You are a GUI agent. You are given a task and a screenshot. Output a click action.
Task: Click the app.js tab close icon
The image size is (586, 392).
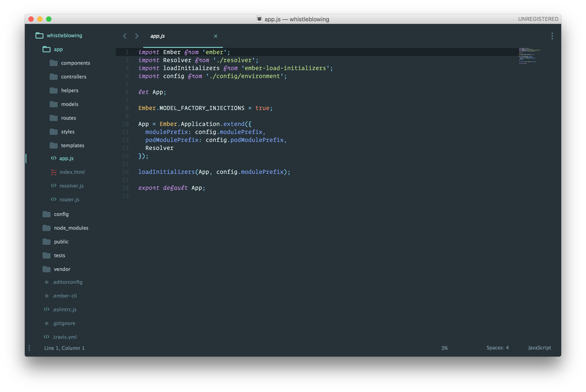click(215, 36)
